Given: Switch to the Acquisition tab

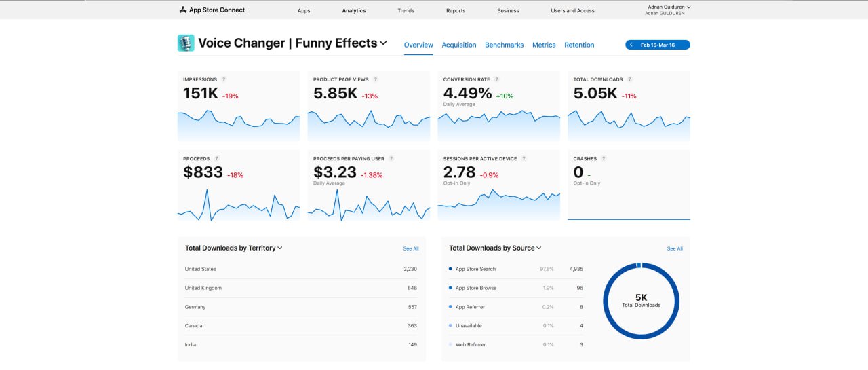Looking at the screenshot, I should (x=459, y=45).
